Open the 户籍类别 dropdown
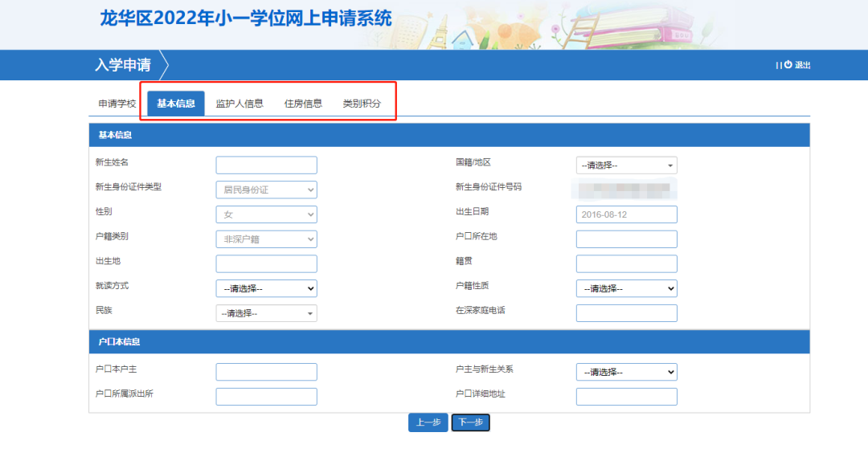Viewport: 868px width, 465px height. click(266, 239)
